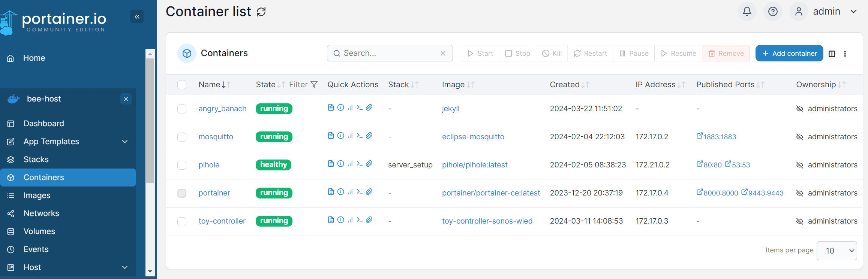The image size is (868, 279).
Task: Click the Add container button
Action: coord(789,54)
